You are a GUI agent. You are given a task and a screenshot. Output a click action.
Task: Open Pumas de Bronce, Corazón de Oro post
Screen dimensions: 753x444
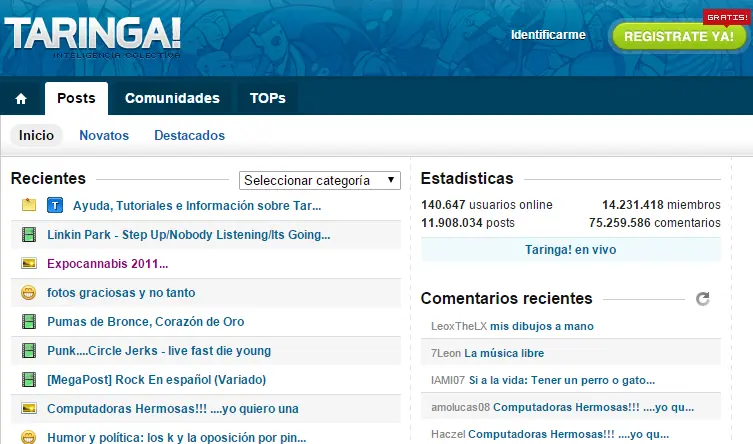coord(146,322)
